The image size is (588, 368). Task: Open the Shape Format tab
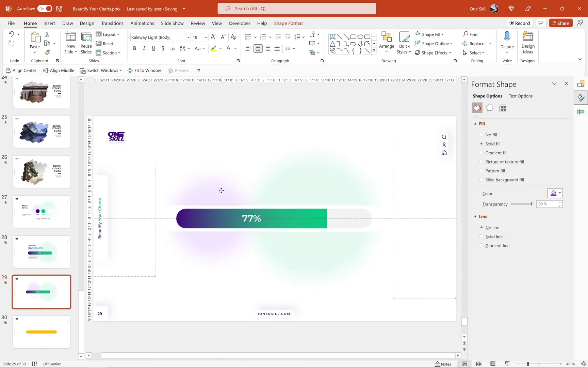pyautogui.click(x=289, y=23)
